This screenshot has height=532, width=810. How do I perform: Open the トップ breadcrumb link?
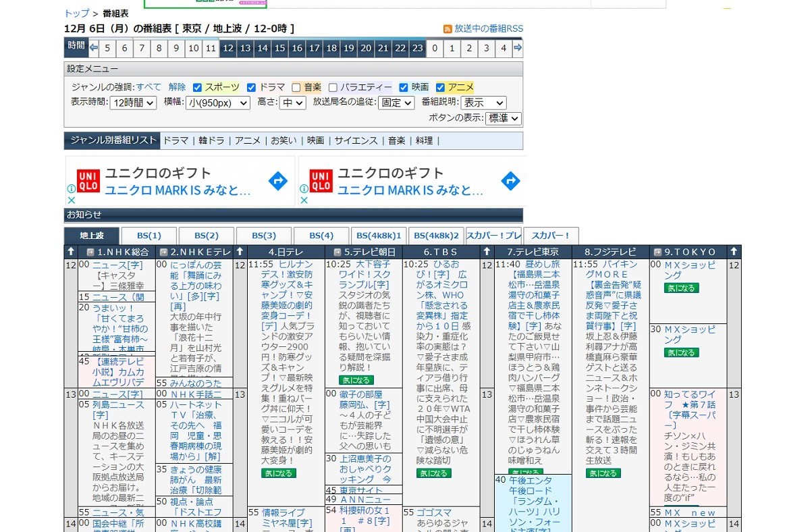coord(76,14)
